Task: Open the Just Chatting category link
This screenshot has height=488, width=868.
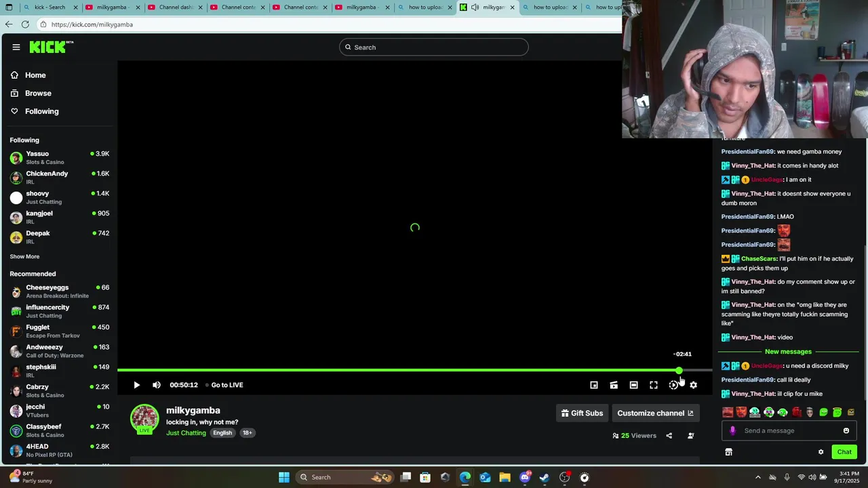Action: coord(186,433)
